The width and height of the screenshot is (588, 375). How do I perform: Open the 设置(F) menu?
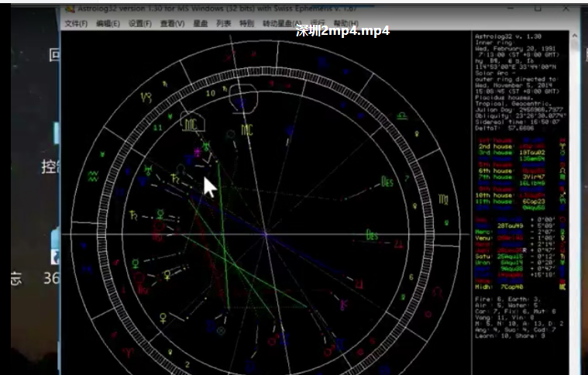140,23
